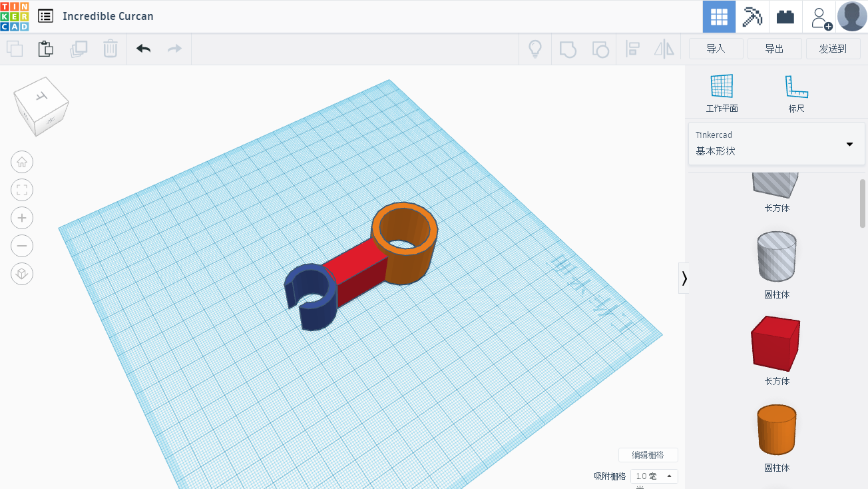Image resolution: width=868 pixels, height=489 pixels.
Task: Select the 3D design grid view
Action: pos(719,17)
